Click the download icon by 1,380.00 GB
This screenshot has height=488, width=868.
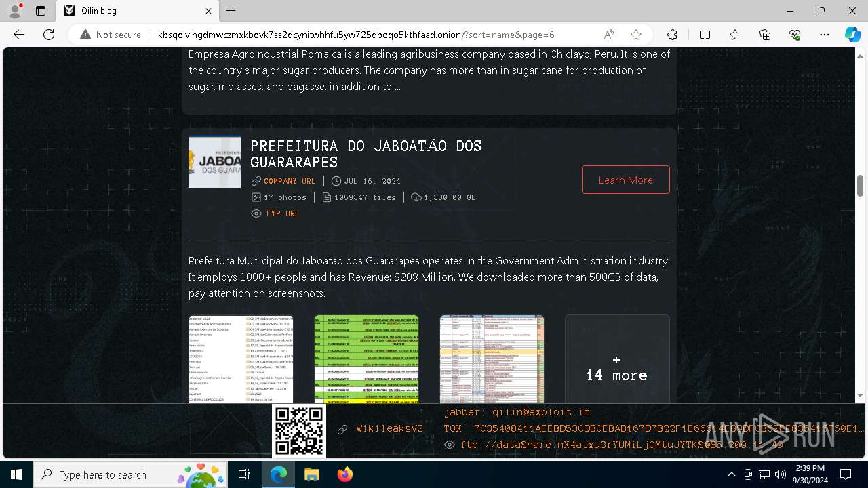(x=416, y=197)
